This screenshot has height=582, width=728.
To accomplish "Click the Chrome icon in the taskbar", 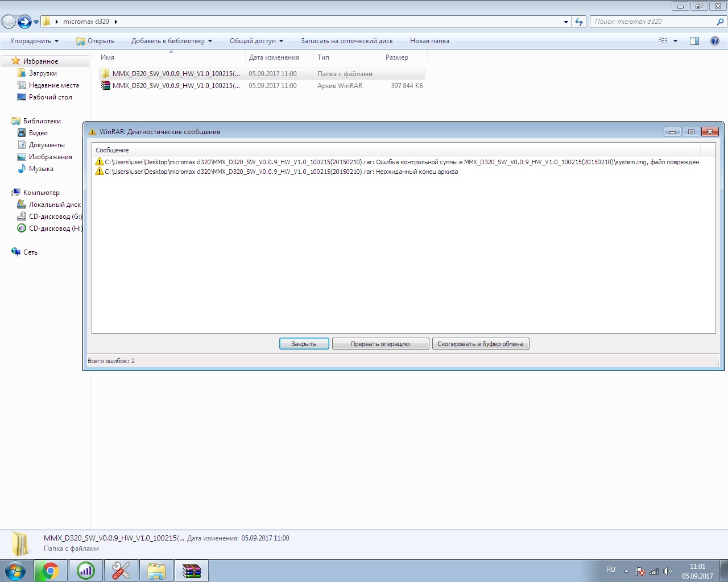I will [x=50, y=571].
